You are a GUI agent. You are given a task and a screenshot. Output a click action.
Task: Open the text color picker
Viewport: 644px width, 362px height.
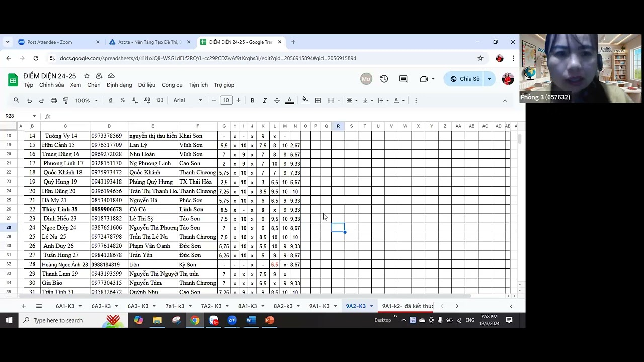289,100
